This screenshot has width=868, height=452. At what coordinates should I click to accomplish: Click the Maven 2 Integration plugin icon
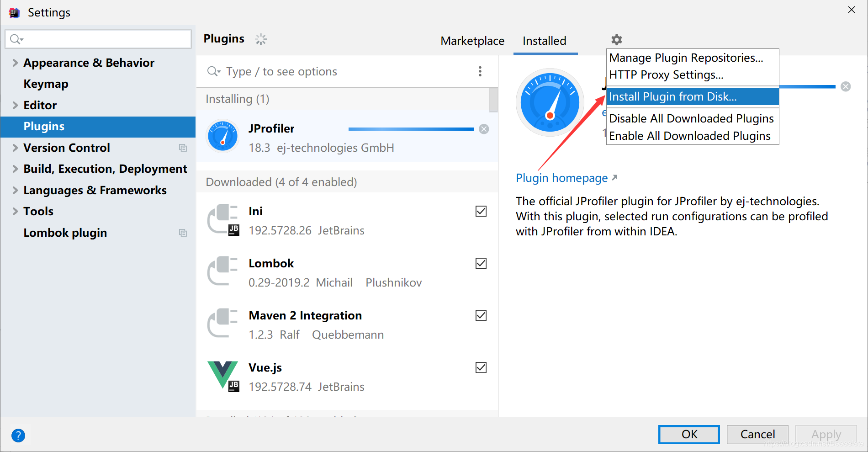coord(223,324)
